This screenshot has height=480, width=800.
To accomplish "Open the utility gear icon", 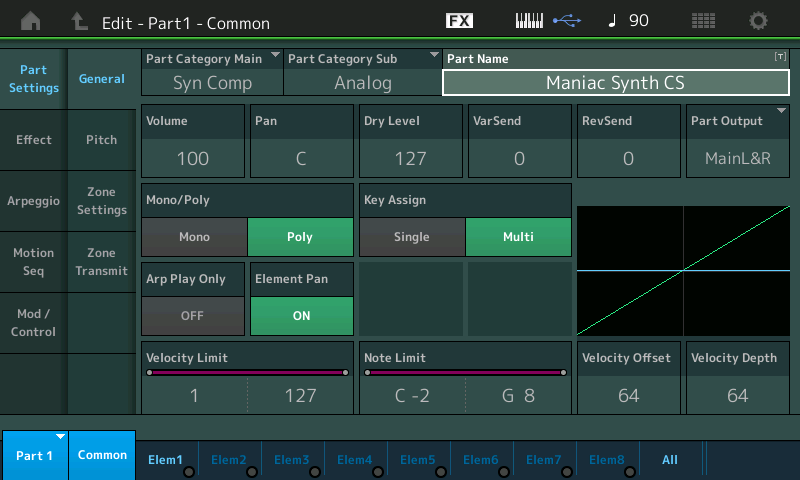I will coord(759,21).
